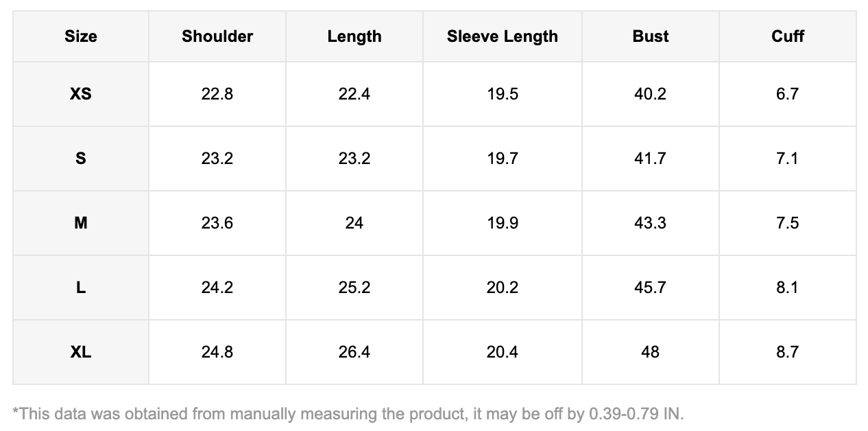Select the XL bust value 48

coord(651,352)
